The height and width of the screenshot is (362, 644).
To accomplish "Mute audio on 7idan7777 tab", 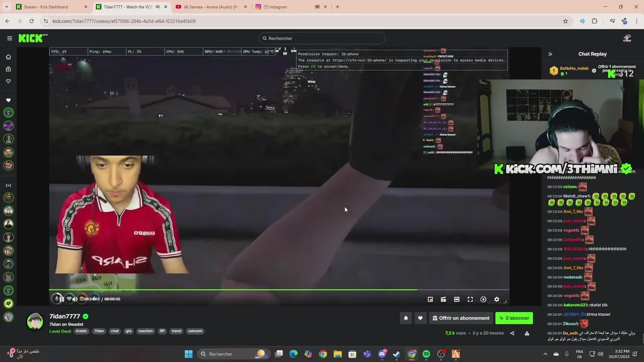I will pos(157,7).
